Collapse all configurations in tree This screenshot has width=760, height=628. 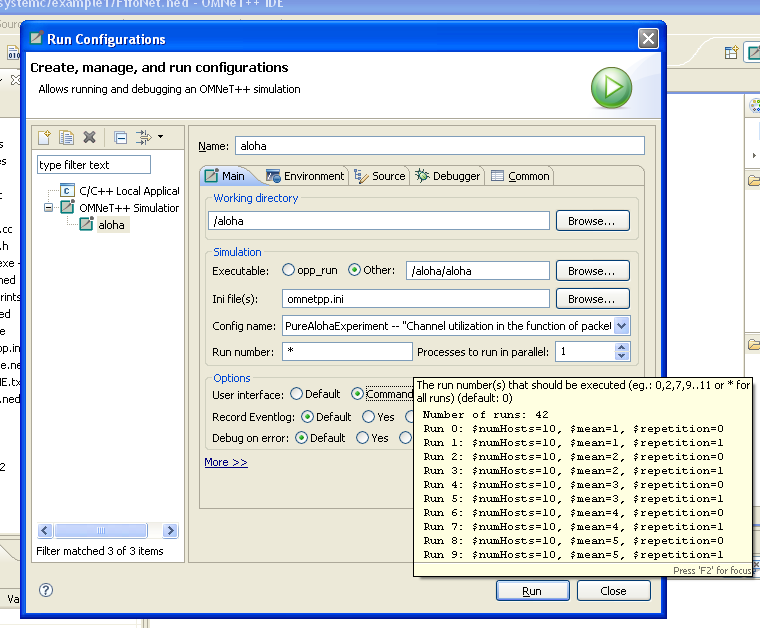click(x=120, y=138)
